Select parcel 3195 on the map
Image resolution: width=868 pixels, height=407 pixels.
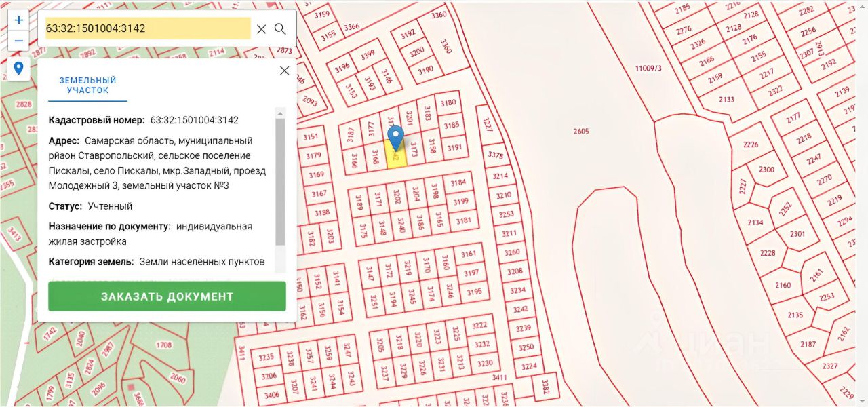[474, 292]
